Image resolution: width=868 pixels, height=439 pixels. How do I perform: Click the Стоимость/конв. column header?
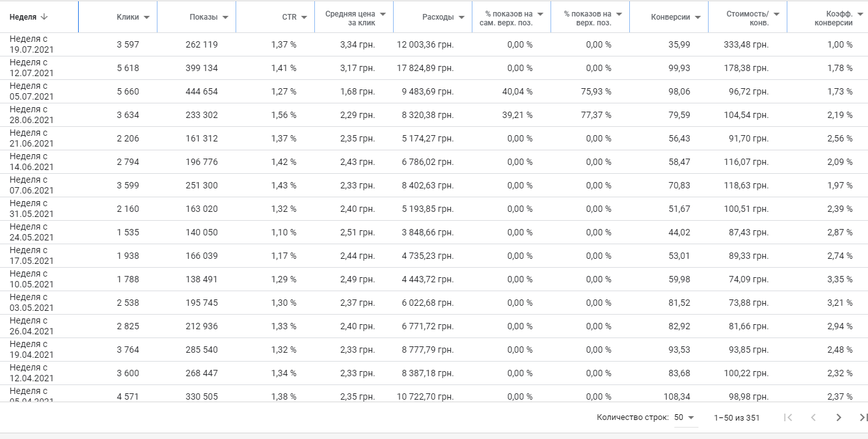coord(747,18)
